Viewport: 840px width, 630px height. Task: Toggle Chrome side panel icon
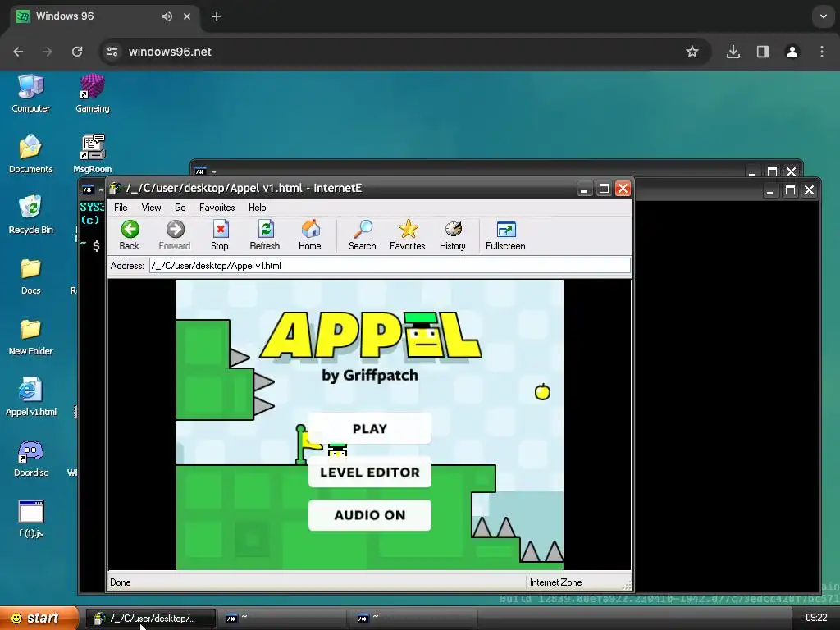coord(762,52)
